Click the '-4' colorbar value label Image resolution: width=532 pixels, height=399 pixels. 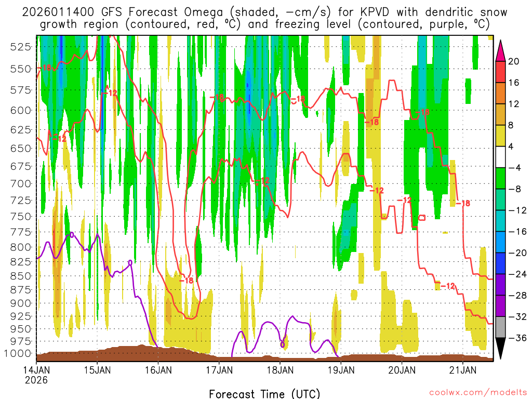pyautogui.click(x=515, y=168)
